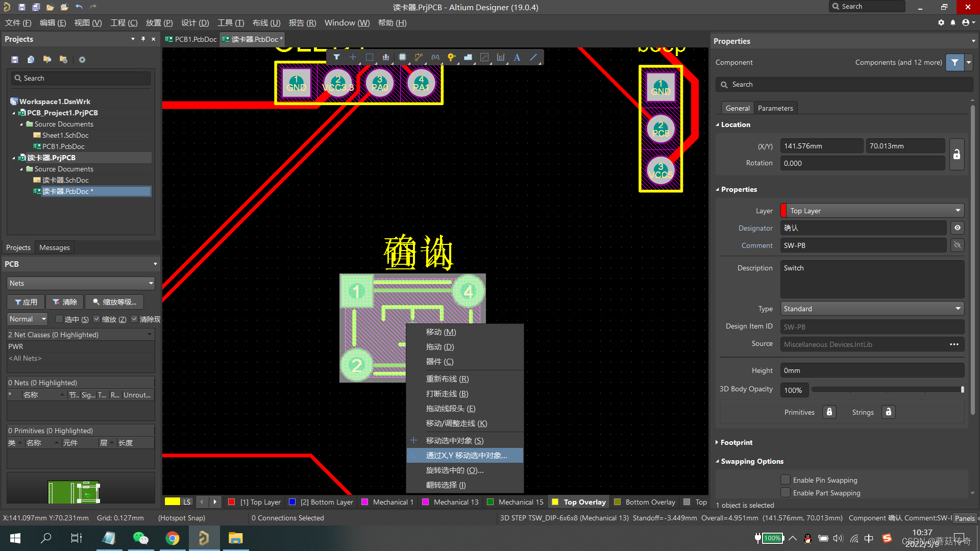Viewport: 980px width, 551px height.
Task: Toggle designator visibility eye icon
Action: [958, 228]
